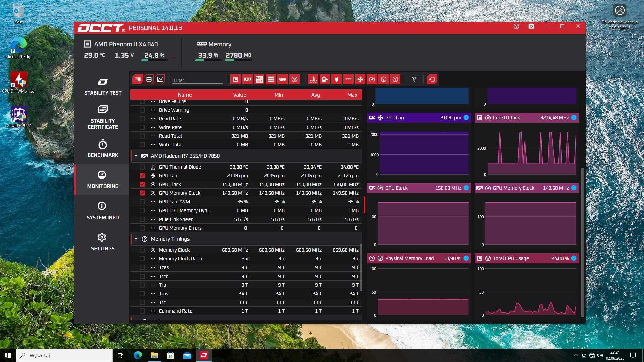Check the PCIe Link Speed checkbox
Screen dimensions: 644x362
142,219
